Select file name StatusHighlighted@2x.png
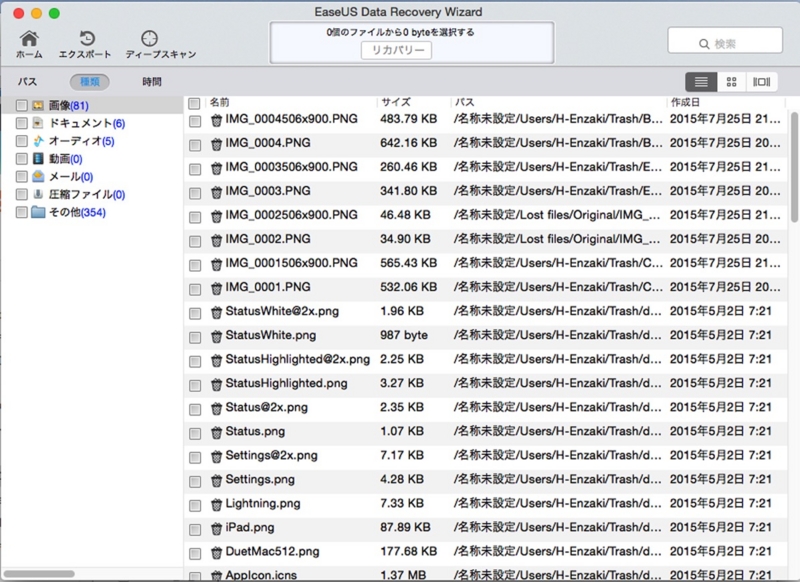This screenshot has width=800, height=582. [297, 359]
